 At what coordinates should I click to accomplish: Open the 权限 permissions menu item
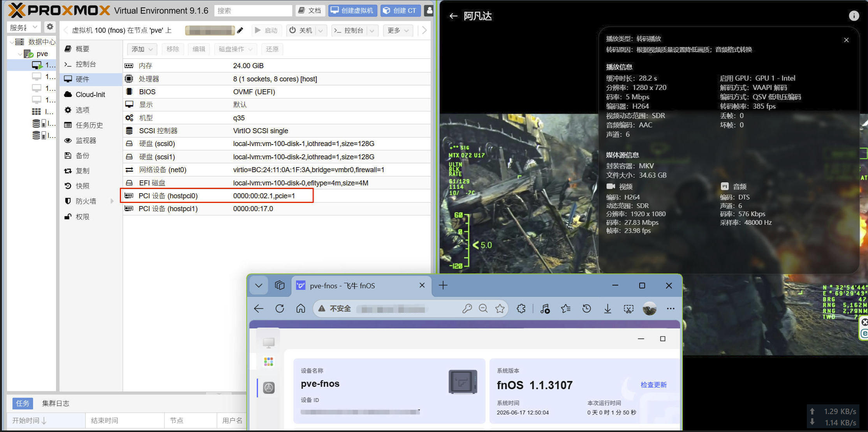(x=91, y=217)
